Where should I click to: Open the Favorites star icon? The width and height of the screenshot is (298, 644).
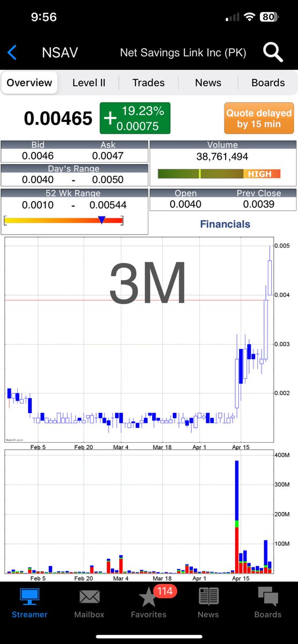pos(148,597)
